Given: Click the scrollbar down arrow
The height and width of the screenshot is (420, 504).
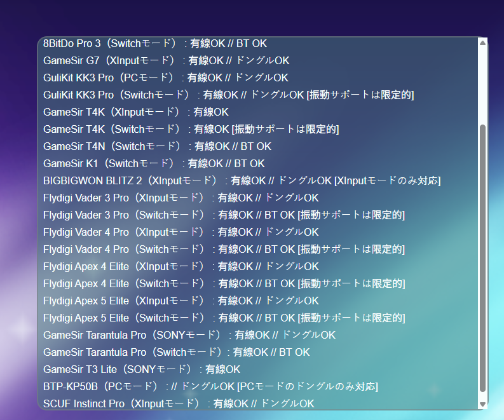Looking at the screenshot, I should tap(482, 404).
